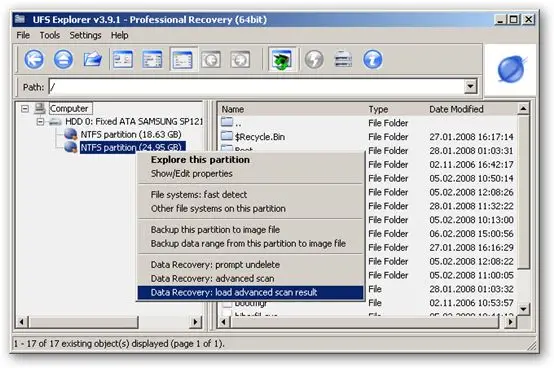Screen dimensions: 554x368
Task: Choose Backup this partition to image file
Action: (251, 230)
